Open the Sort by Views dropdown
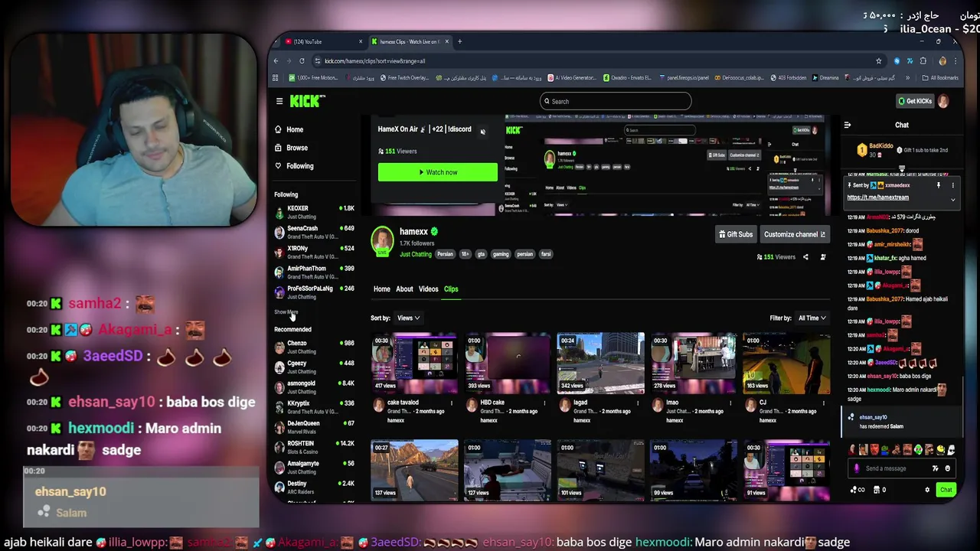Image resolution: width=980 pixels, height=551 pixels. [408, 318]
